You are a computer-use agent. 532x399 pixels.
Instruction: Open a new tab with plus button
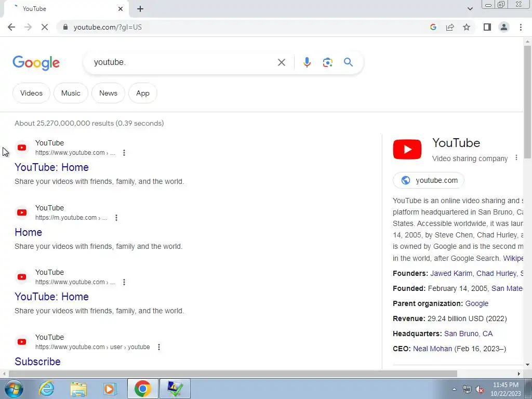(140, 9)
